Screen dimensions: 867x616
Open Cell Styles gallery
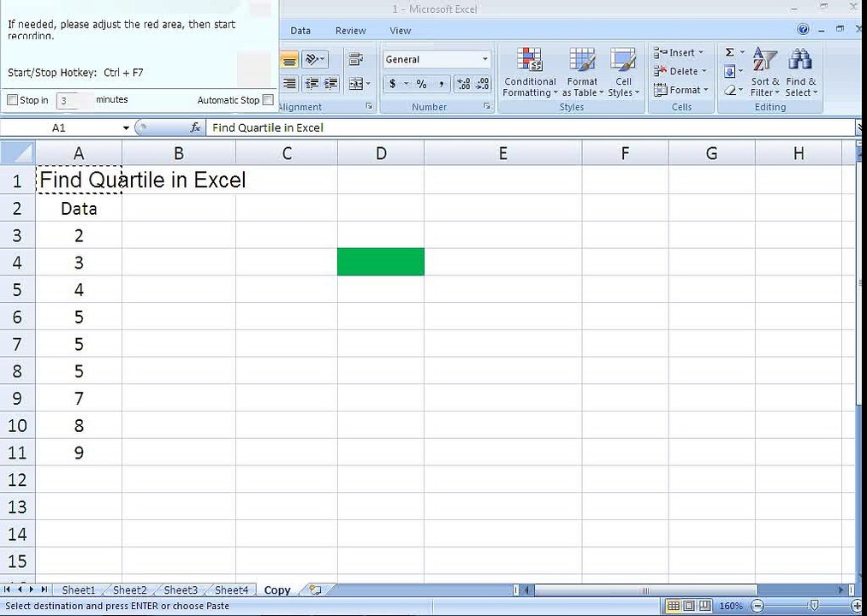(x=623, y=72)
